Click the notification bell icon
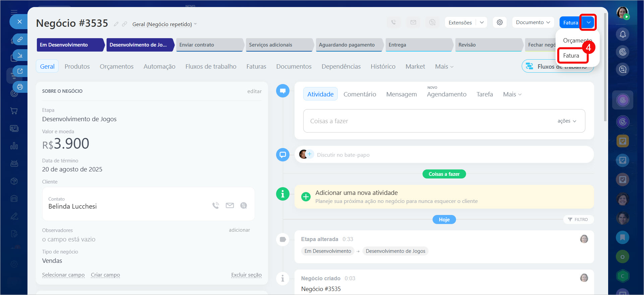 click(623, 34)
